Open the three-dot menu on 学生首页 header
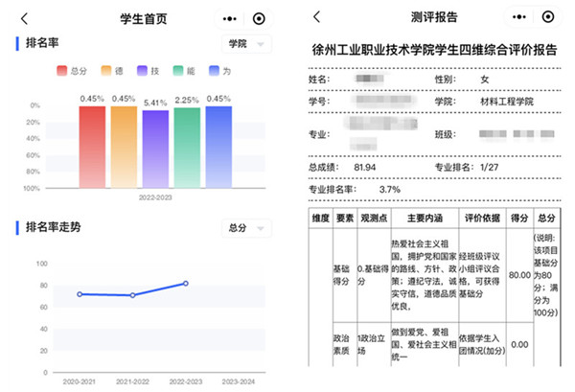This screenshot has width=575, height=392. click(227, 18)
